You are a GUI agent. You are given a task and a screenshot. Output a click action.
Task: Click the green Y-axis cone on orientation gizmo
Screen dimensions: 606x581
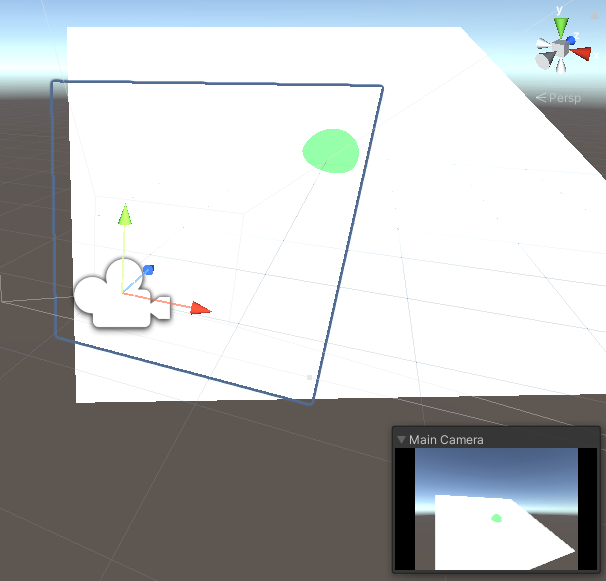click(561, 28)
